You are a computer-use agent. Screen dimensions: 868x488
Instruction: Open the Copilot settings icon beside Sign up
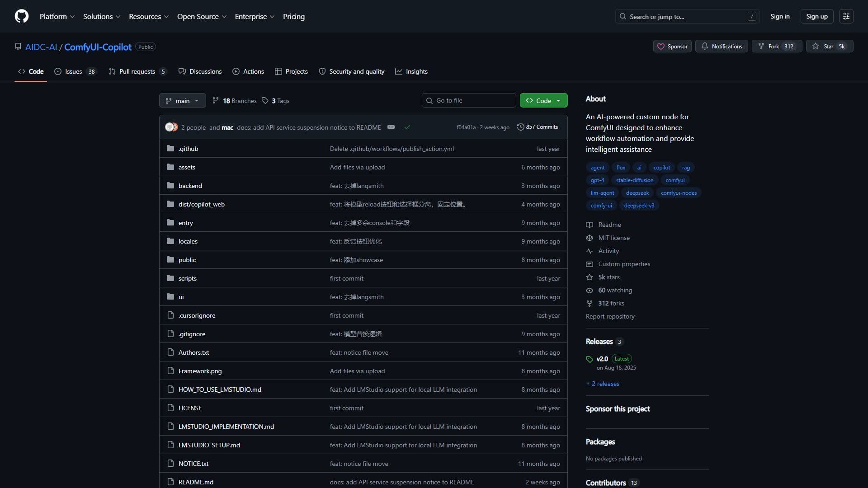846,16
